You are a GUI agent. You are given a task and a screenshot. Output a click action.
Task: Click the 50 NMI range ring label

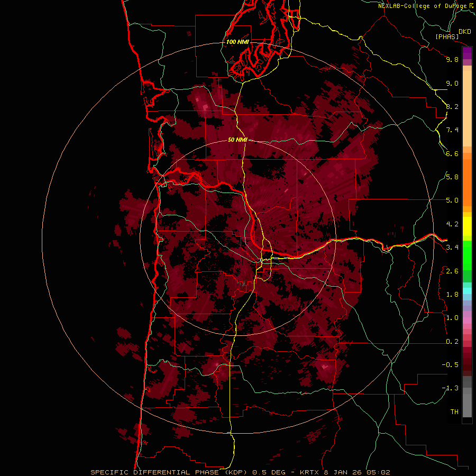(237, 140)
